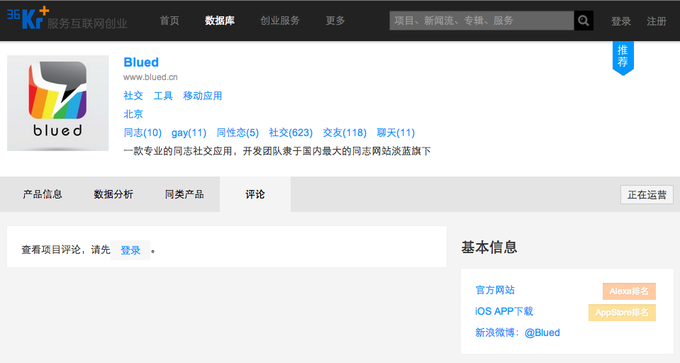This screenshot has width=680, height=363.
Task: Click the www.blued.cn URL text
Action: click(150, 77)
